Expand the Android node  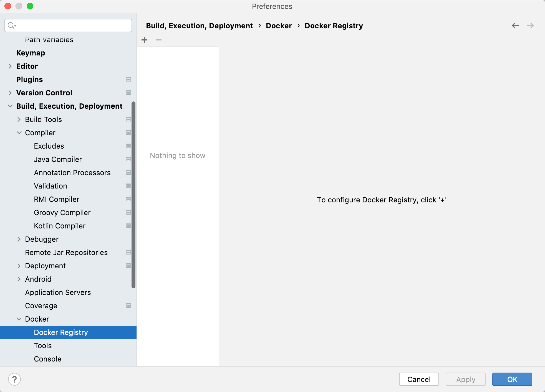[19, 279]
